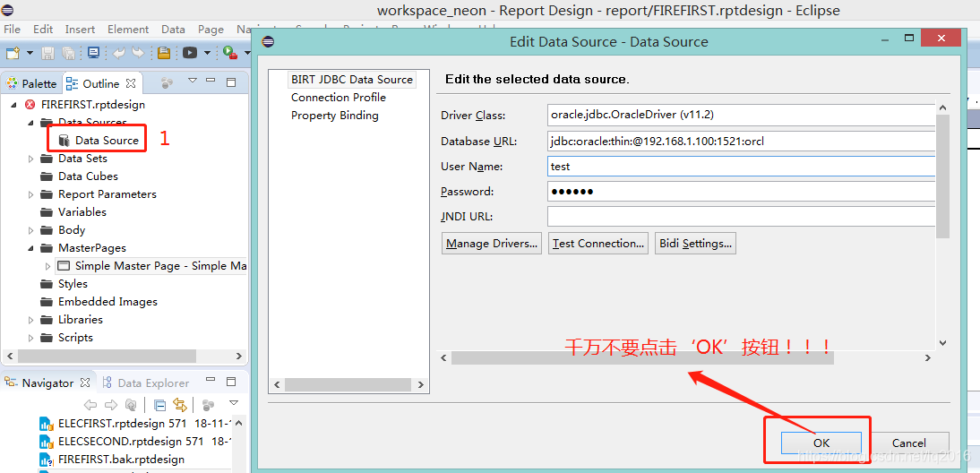This screenshot has height=473, width=980.
Task: Select the Styles folder
Action: coord(73,284)
